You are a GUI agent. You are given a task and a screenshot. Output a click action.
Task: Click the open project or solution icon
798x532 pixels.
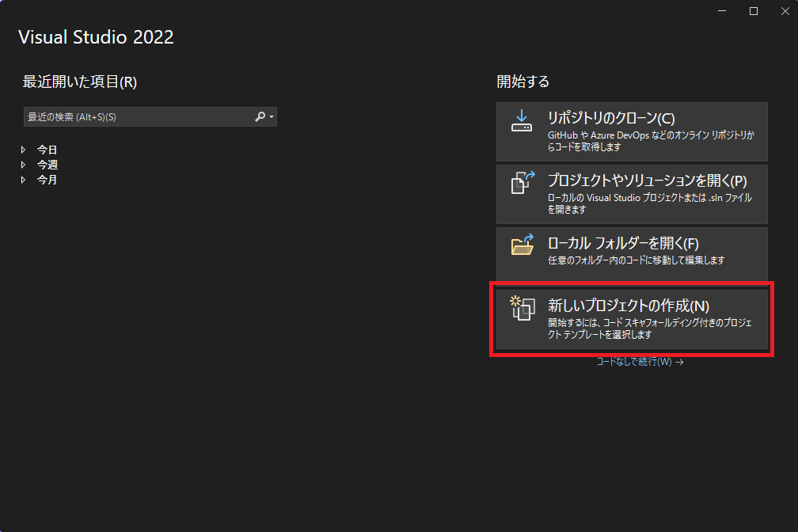coord(522,183)
